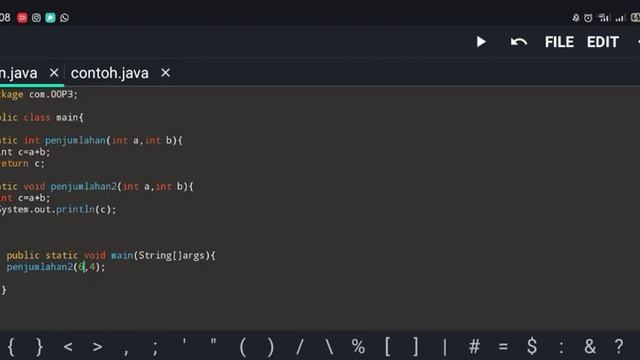Insert an opening square bracket
Screen dimensions: 640x360
387,347
